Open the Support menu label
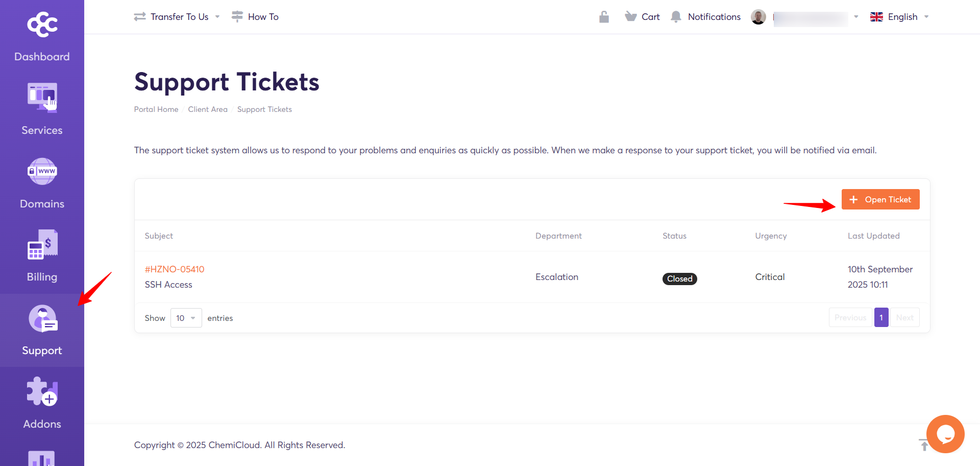 [x=42, y=351]
